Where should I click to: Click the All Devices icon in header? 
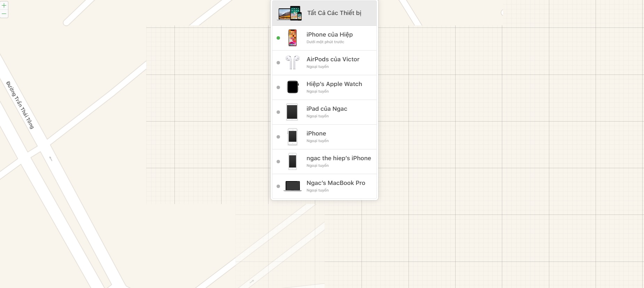290,13
